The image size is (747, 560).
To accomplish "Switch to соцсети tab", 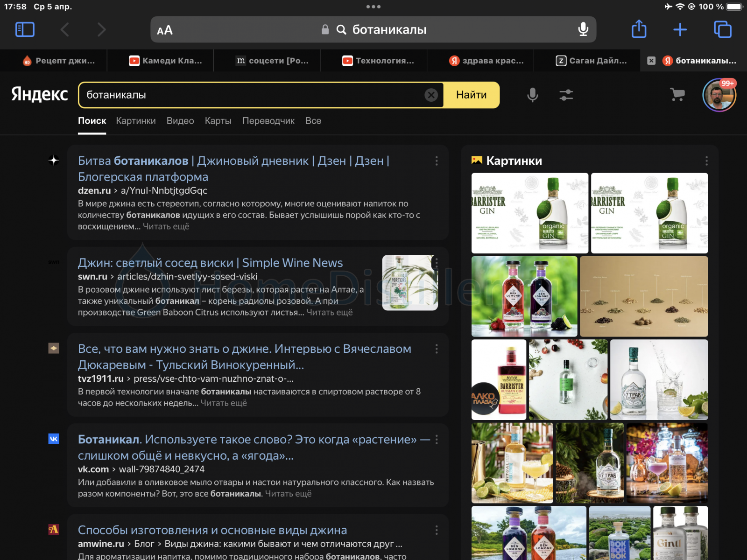I will 272,61.
